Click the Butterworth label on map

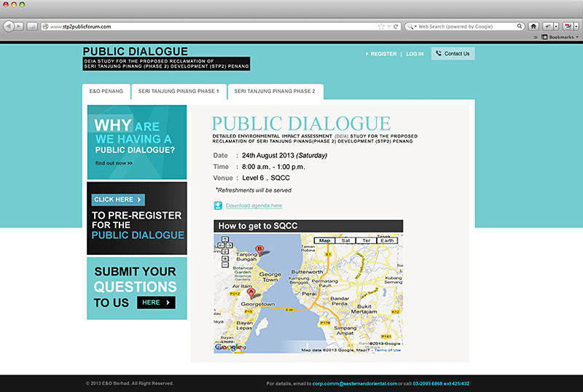307,272
